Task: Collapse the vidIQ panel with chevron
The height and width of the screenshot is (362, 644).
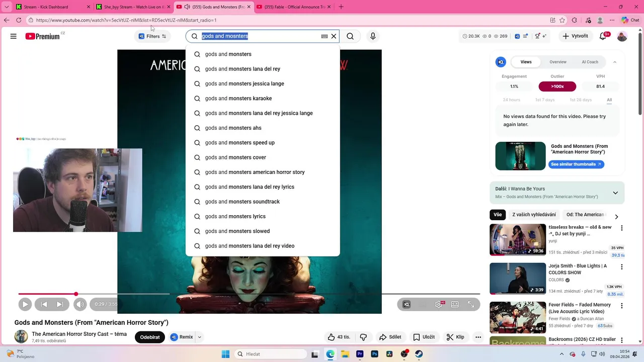Action: (x=615, y=62)
